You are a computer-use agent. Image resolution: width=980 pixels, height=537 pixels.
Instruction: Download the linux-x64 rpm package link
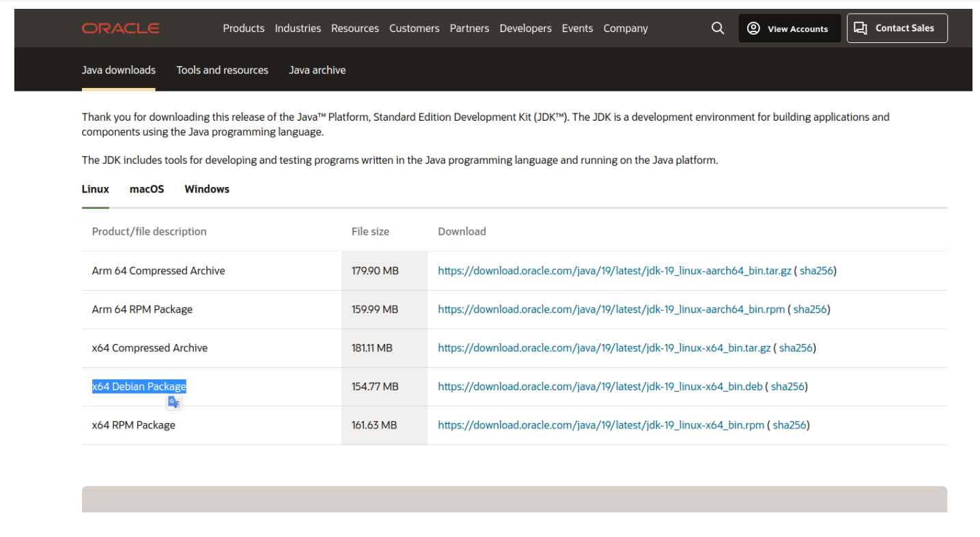coord(601,425)
